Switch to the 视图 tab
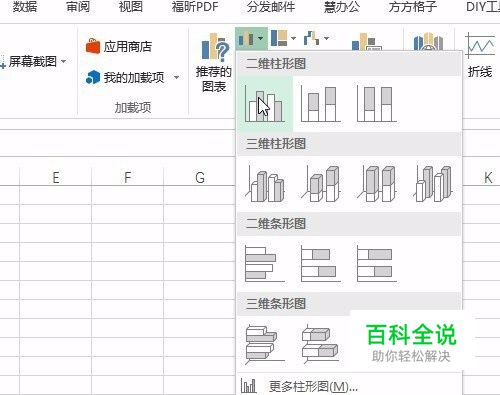This screenshot has height=395, width=500. (131, 7)
